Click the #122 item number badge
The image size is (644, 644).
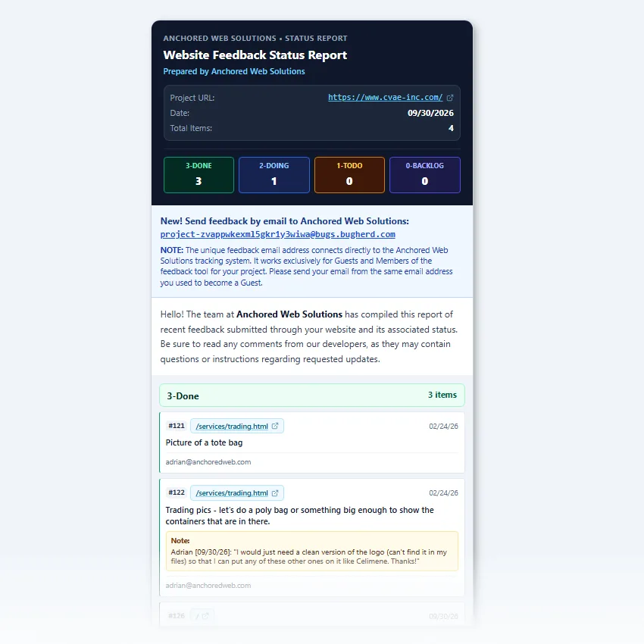pos(177,492)
